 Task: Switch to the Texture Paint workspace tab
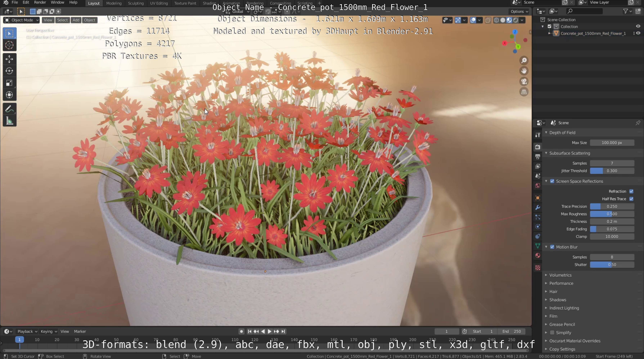point(185,3)
